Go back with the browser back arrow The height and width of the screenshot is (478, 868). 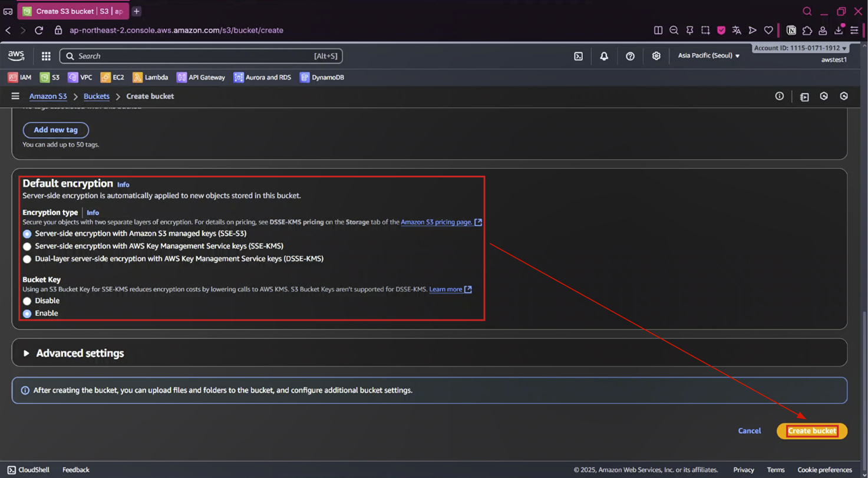(8, 30)
